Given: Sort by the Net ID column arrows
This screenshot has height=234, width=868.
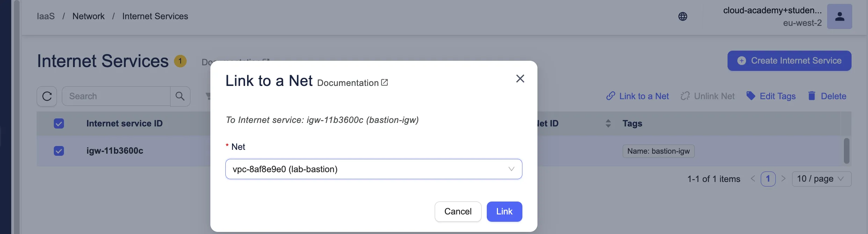Looking at the screenshot, I should tap(608, 123).
